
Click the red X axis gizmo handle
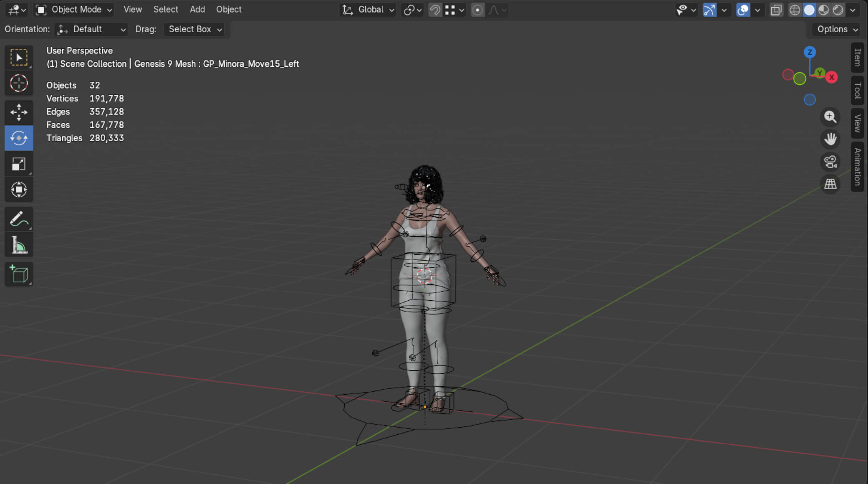(831, 77)
